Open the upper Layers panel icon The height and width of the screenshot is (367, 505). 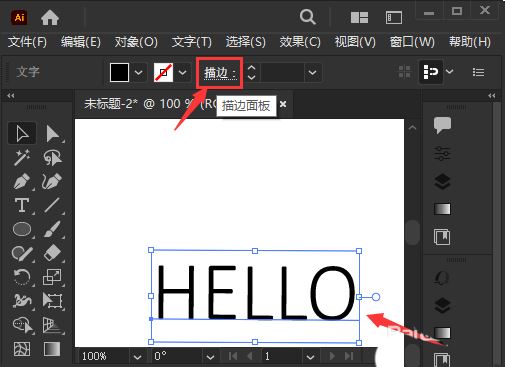442,181
